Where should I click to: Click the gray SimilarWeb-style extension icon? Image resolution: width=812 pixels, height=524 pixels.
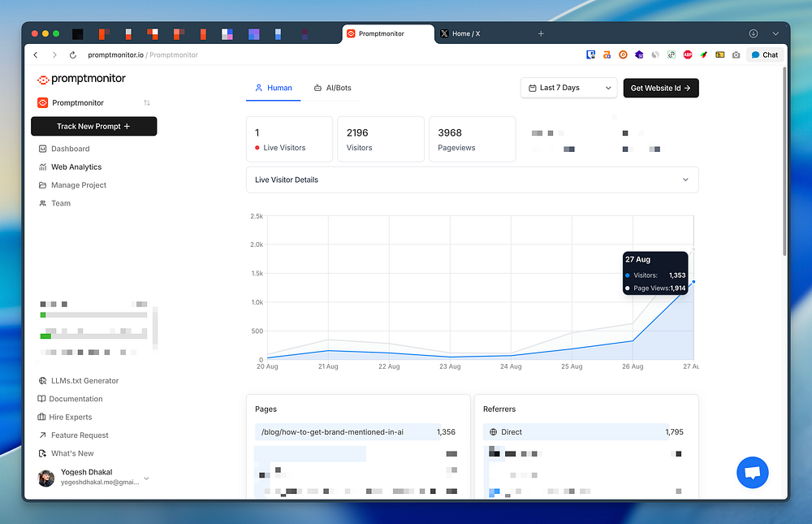[655, 55]
